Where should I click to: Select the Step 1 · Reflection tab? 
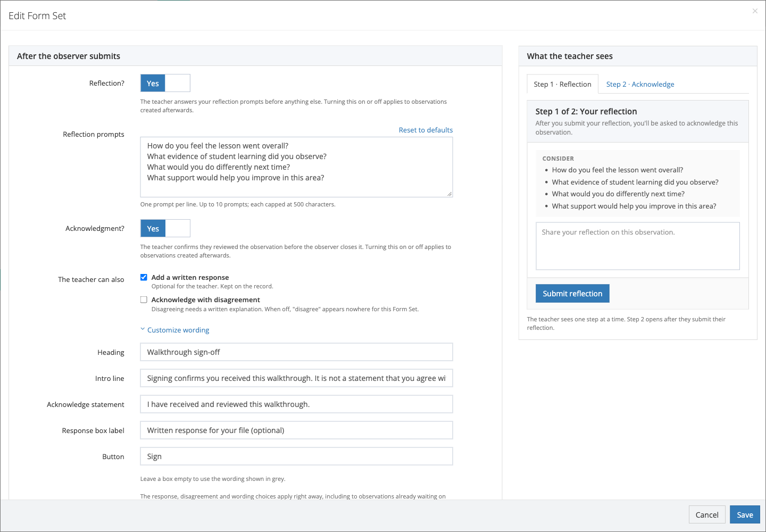pos(562,84)
